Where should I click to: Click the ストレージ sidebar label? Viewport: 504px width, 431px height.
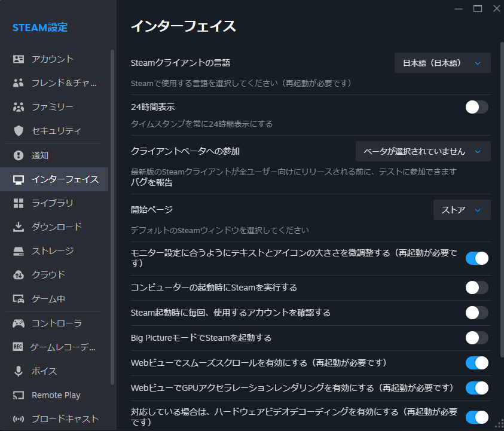[x=53, y=251]
